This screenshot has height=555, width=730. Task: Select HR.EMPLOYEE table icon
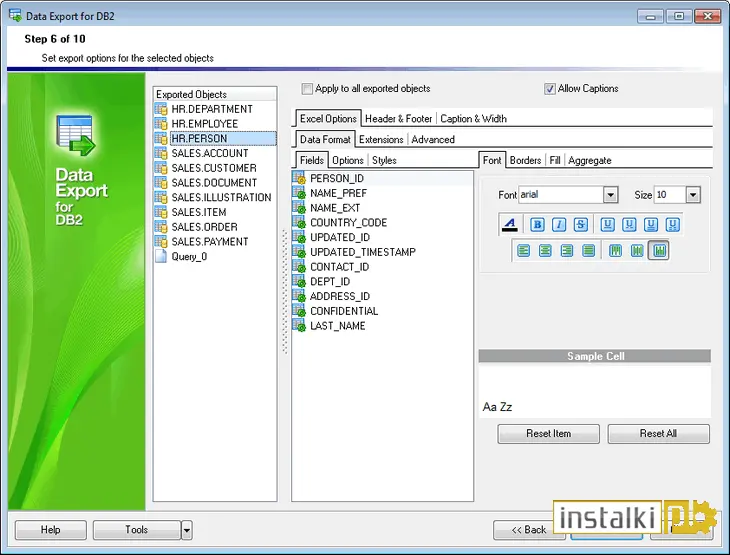161,124
